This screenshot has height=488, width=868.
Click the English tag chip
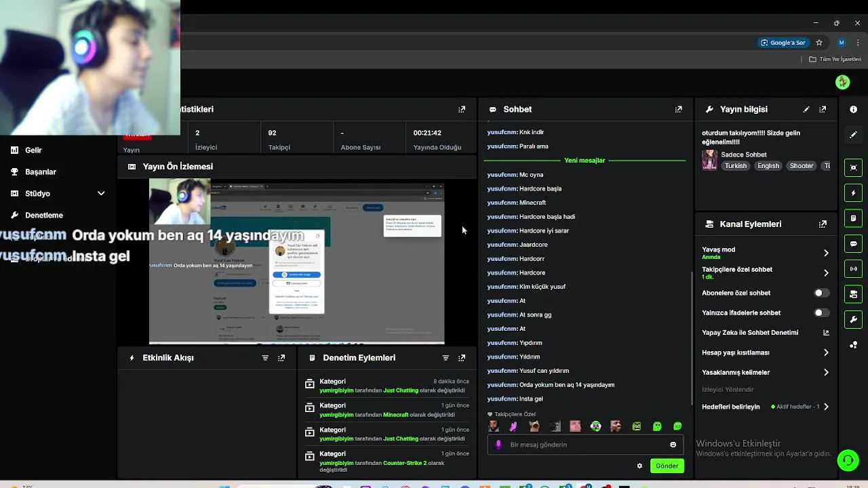768,166
